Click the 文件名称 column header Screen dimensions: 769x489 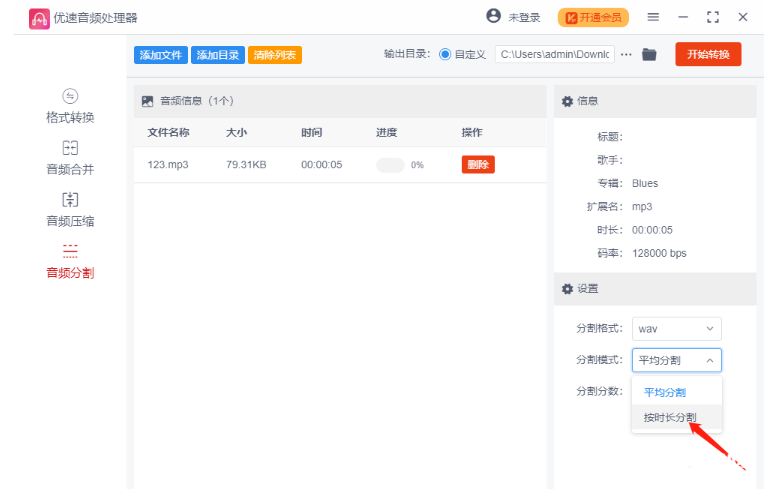coord(168,132)
